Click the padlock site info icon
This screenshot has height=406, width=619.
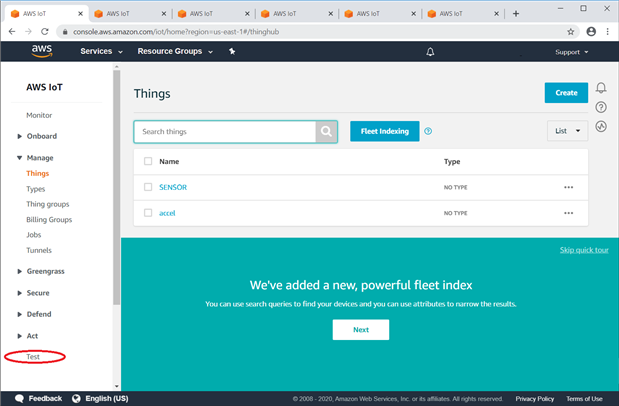coord(65,32)
